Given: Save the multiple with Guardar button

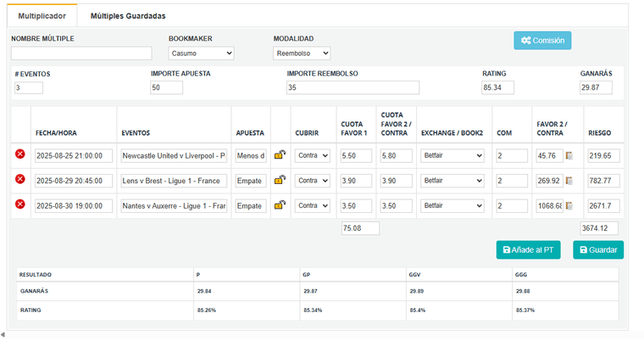Looking at the screenshot, I should tap(598, 249).
